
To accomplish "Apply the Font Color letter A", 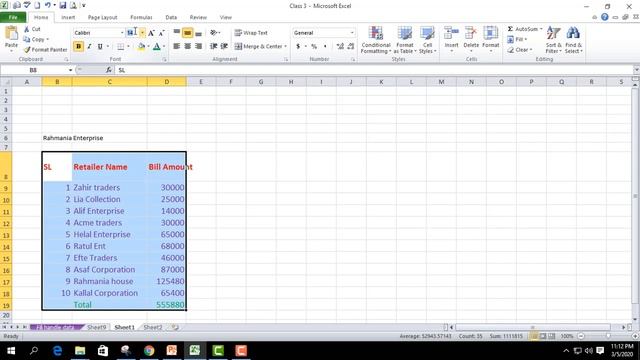I will pos(157,47).
